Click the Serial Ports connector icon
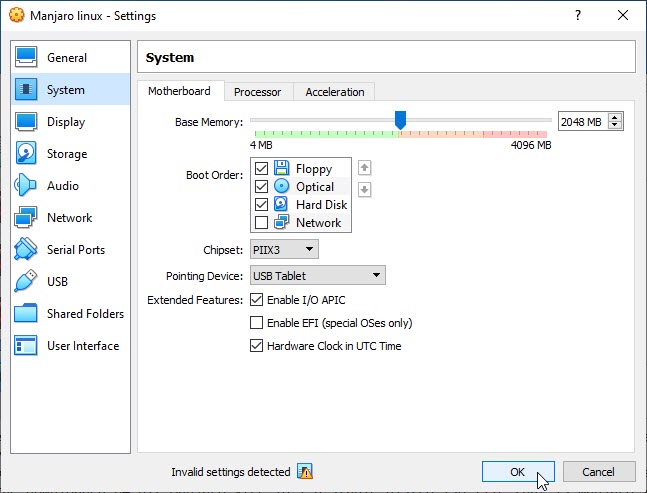Viewport: 647px width, 493px height. click(26, 249)
